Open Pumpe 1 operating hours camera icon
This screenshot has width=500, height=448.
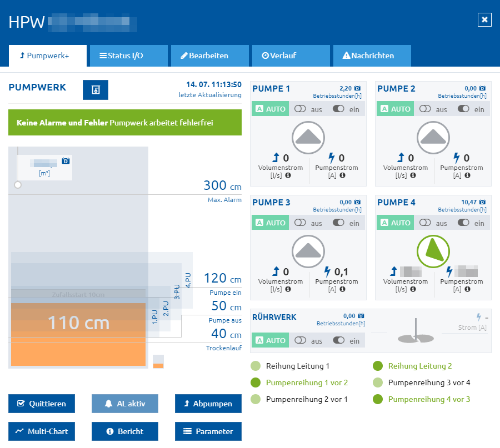pyautogui.click(x=357, y=88)
